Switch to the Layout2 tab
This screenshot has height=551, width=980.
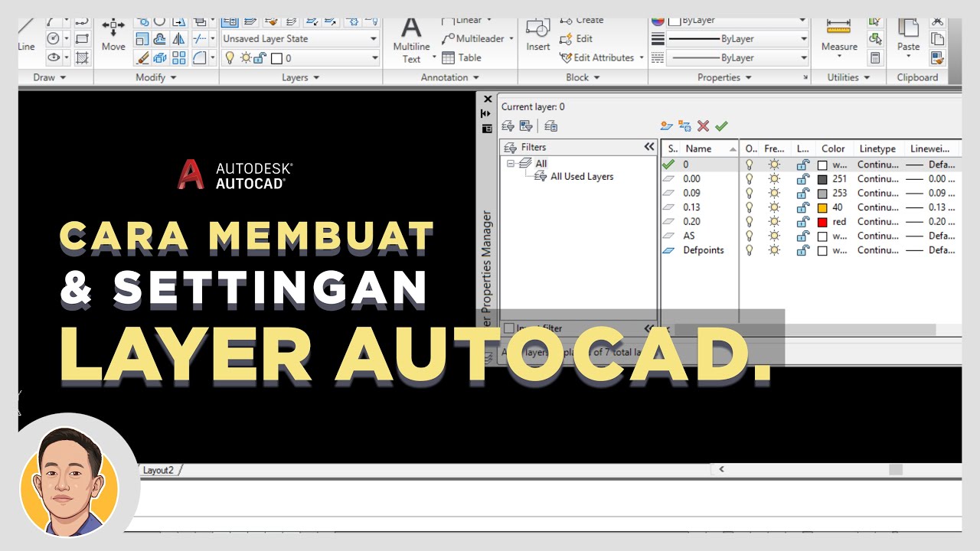tap(158, 470)
